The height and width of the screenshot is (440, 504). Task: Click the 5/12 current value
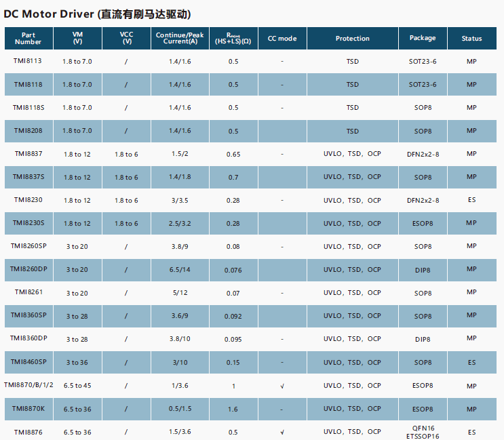pyautogui.click(x=180, y=293)
